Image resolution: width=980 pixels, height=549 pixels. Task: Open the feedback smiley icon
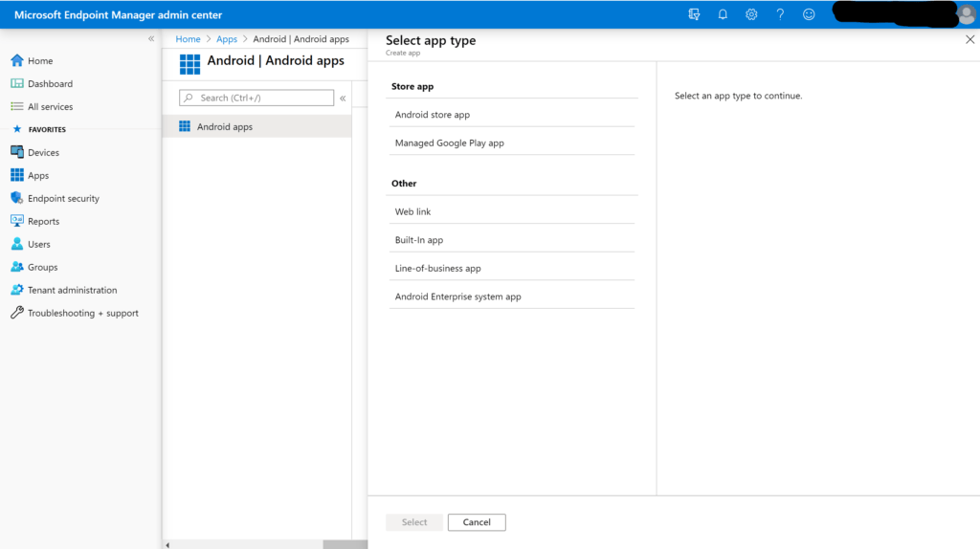tap(809, 14)
